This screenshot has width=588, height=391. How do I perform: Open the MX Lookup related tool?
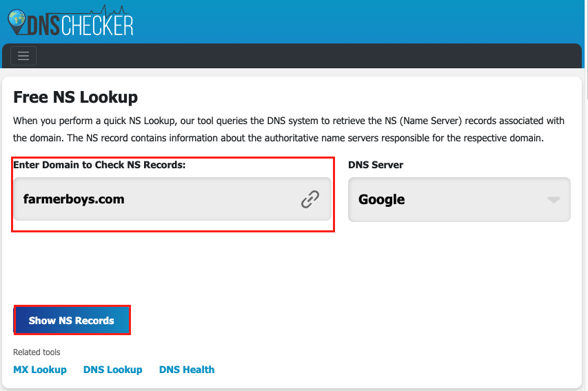(x=40, y=370)
